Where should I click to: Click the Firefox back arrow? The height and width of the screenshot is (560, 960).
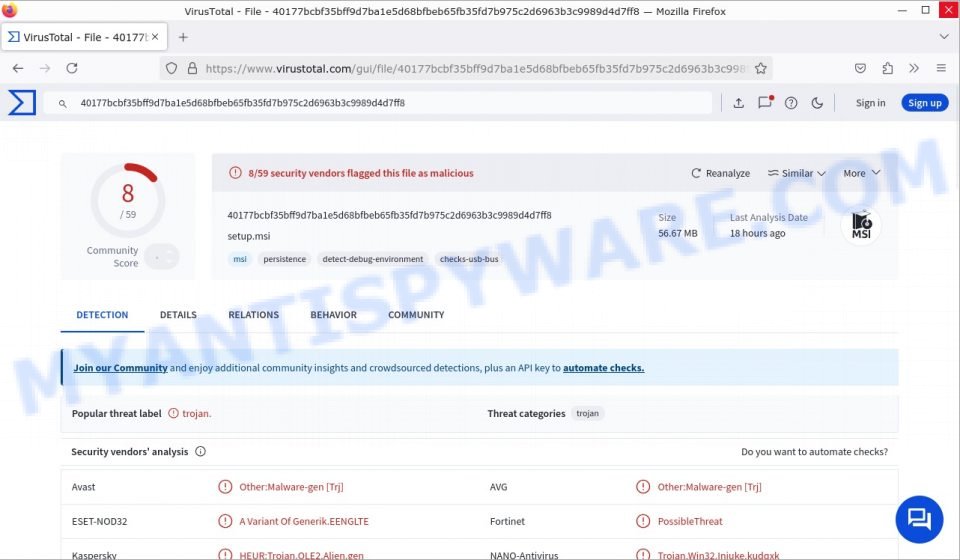point(18,68)
